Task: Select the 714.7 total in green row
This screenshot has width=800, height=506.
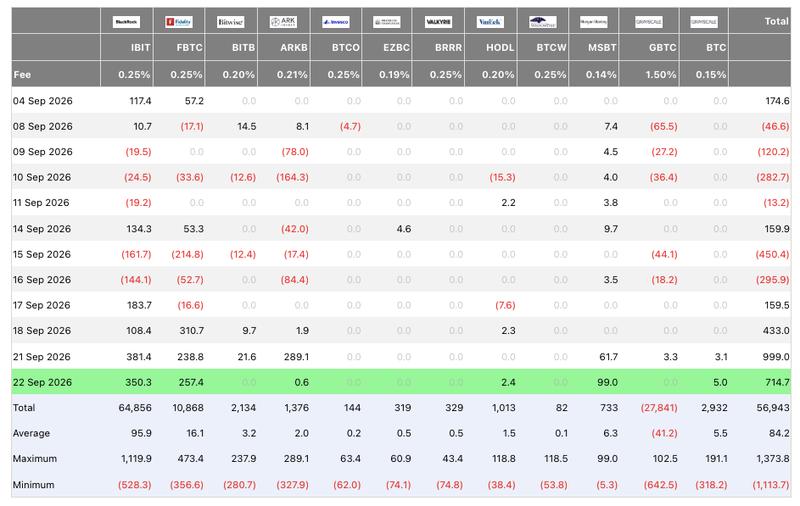Action: pos(777,383)
